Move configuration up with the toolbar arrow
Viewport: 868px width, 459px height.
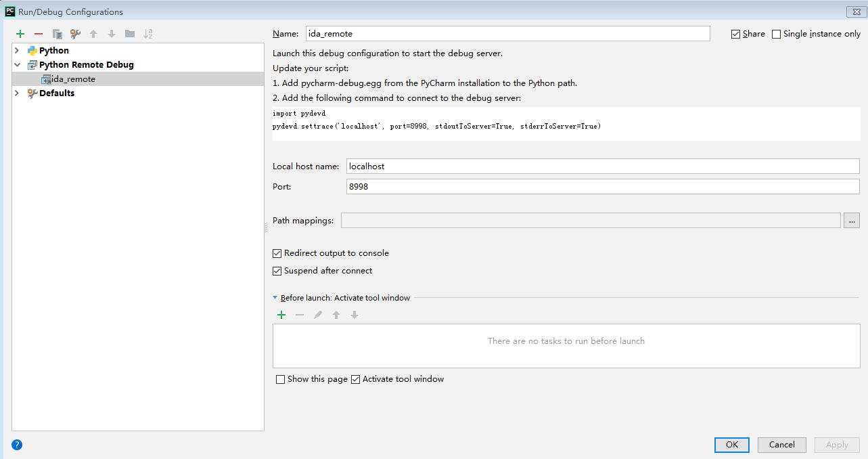[x=93, y=34]
